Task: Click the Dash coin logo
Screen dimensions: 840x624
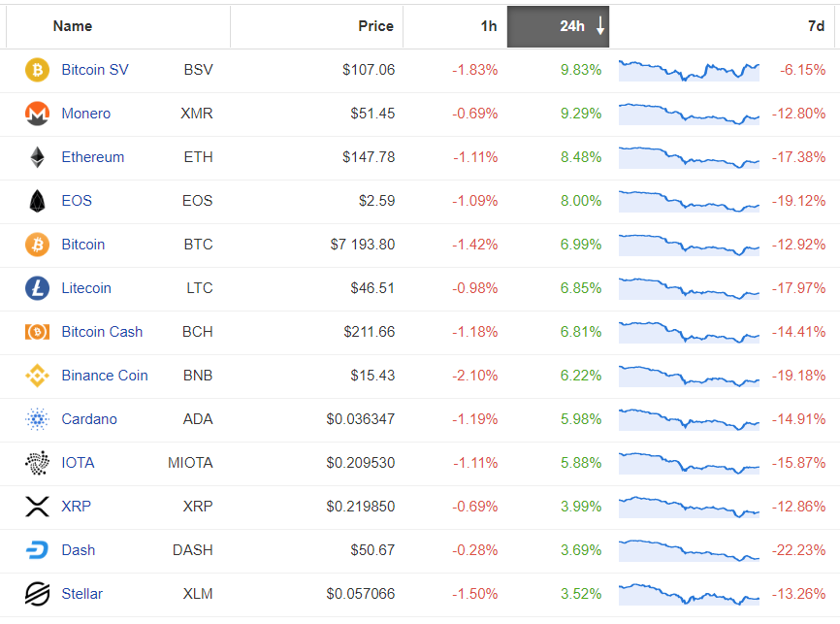Action: tap(37, 550)
